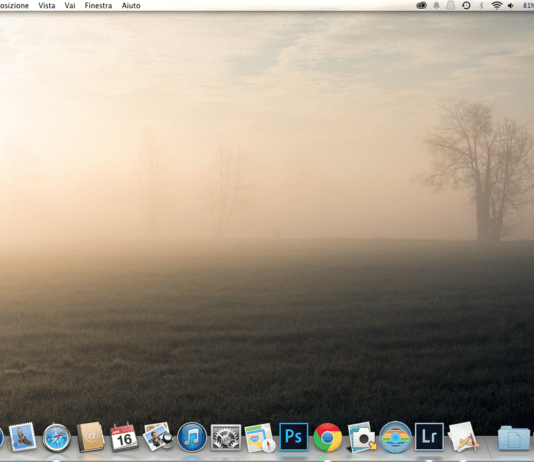Open the Time Machine menu bar icon
The width and height of the screenshot is (534, 462).
click(x=466, y=5)
